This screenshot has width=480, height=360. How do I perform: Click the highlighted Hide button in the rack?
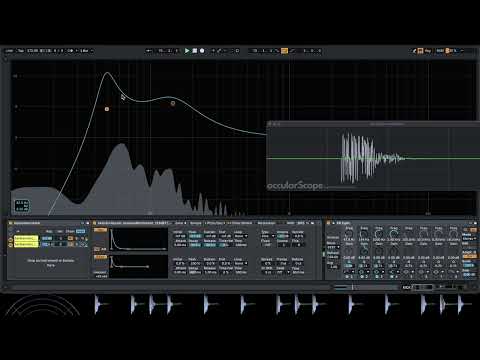click(80, 231)
